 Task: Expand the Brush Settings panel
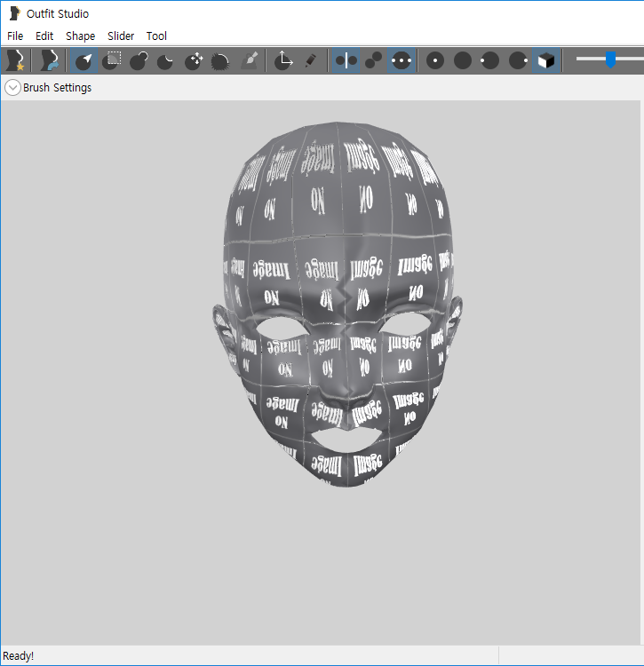[x=12, y=88]
